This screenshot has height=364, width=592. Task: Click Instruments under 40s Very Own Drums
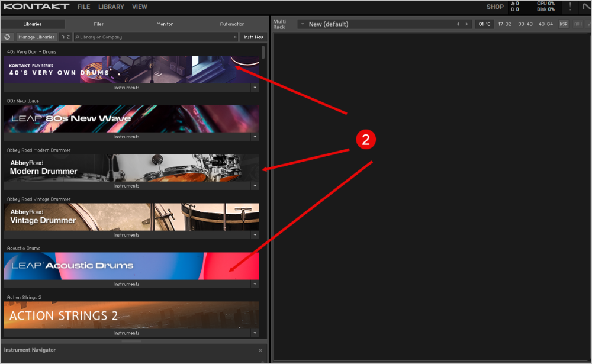tap(127, 88)
